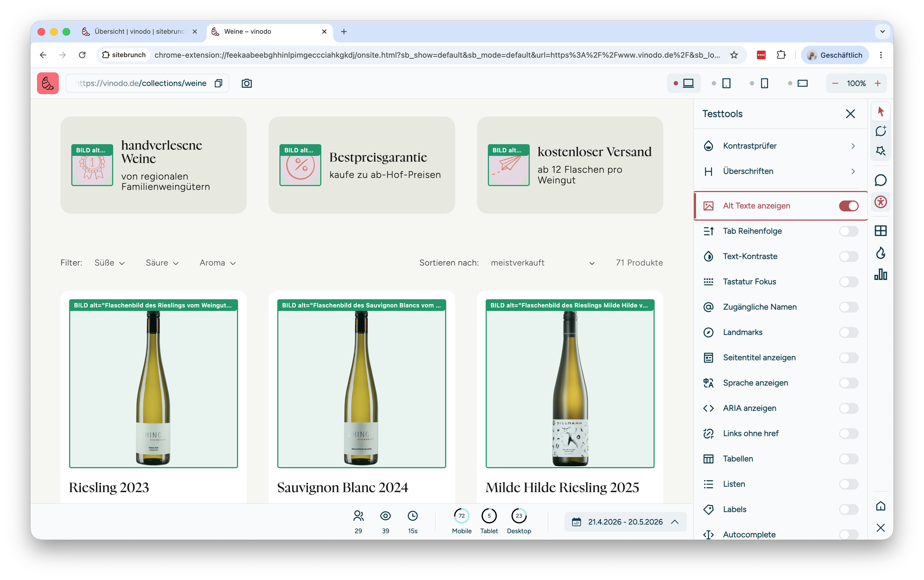Close the Testtools panel
924x580 pixels.
(x=850, y=114)
